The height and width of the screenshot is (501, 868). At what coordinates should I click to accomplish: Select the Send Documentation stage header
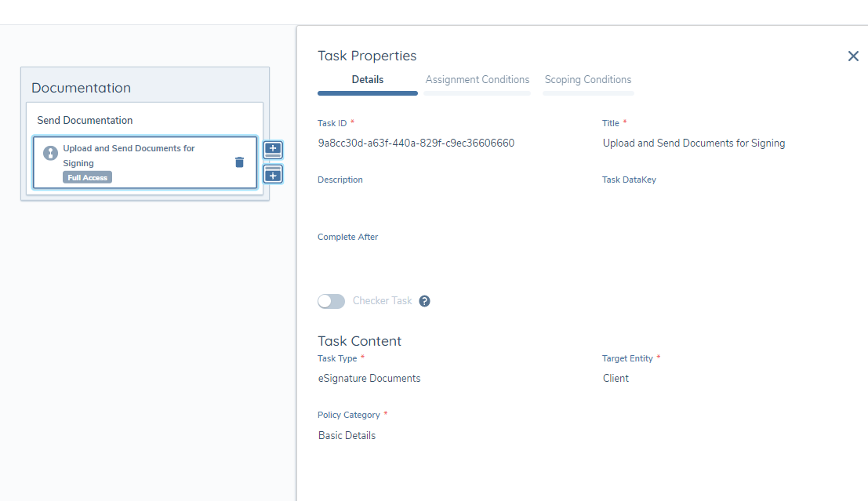tap(85, 121)
